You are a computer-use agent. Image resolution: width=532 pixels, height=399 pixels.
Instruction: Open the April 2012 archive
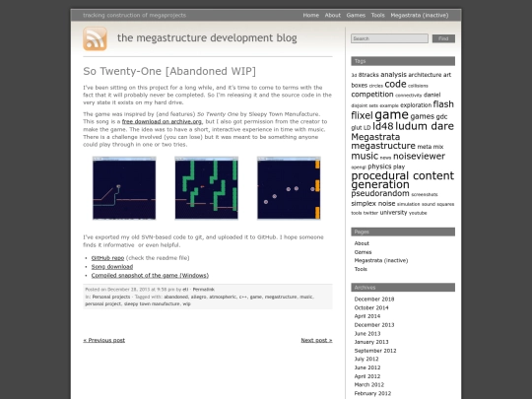tap(367, 376)
